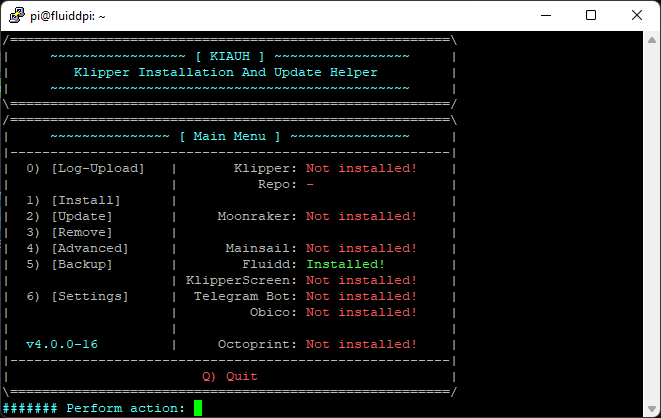Click the red 'Q) Quit' option
The image size is (661, 418).
(x=230, y=376)
